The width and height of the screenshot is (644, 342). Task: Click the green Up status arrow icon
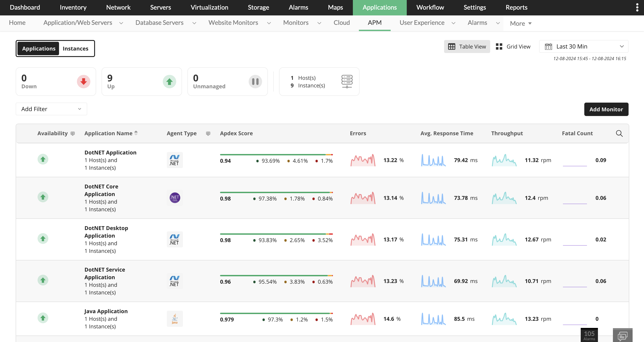click(x=169, y=82)
